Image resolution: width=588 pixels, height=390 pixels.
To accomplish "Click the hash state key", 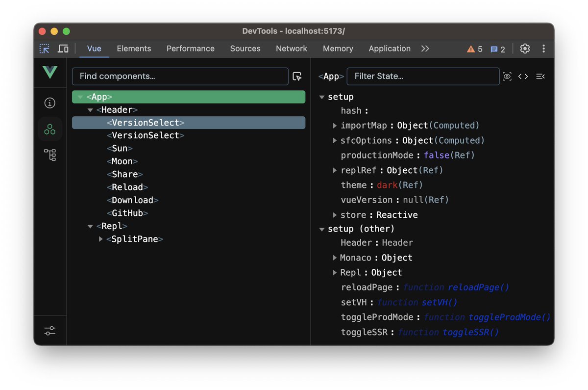I will click(351, 111).
